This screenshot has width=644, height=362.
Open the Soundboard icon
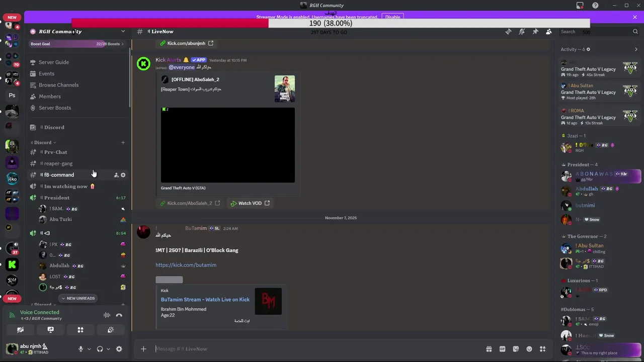(111, 330)
